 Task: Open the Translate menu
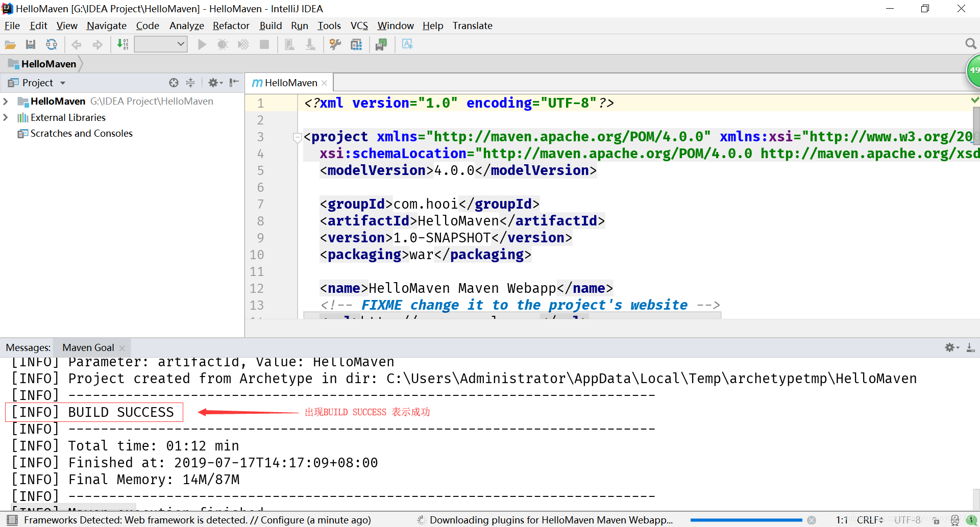click(472, 26)
